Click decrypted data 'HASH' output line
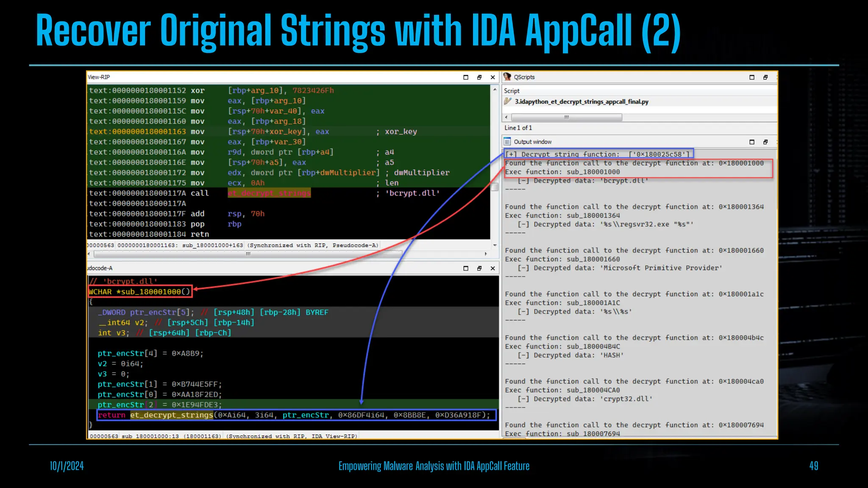 pyautogui.click(x=570, y=355)
